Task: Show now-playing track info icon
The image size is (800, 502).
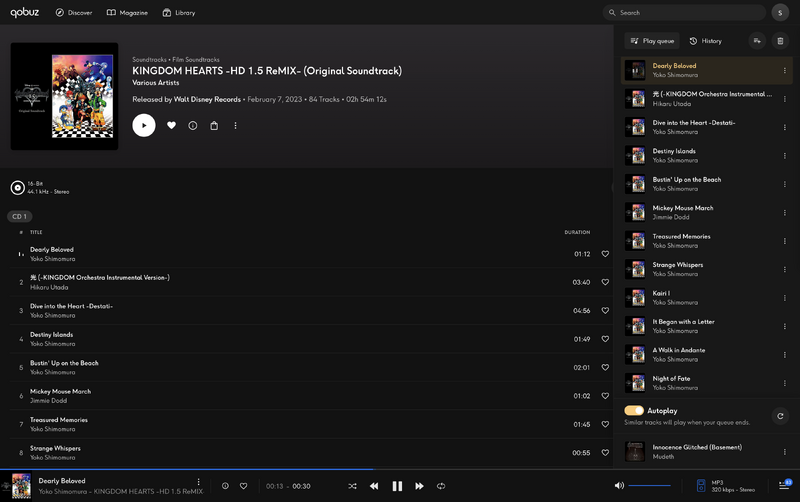Action: tap(225, 486)
